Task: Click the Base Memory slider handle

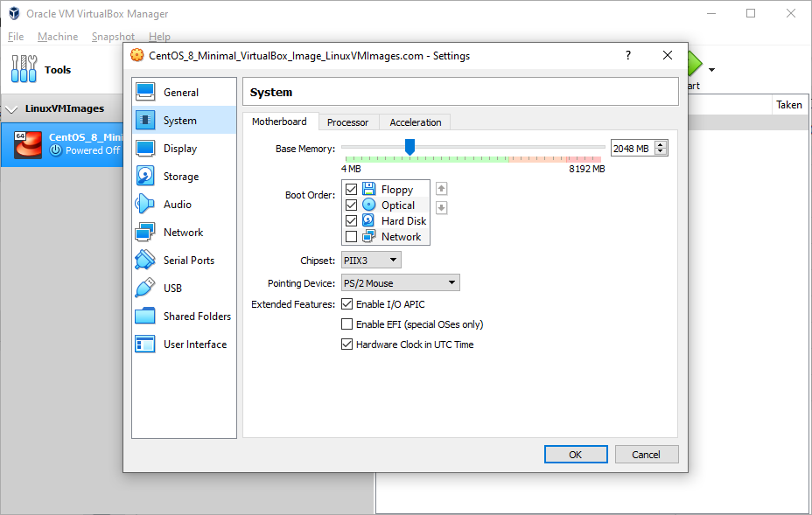Action: [x=409, y=147]
